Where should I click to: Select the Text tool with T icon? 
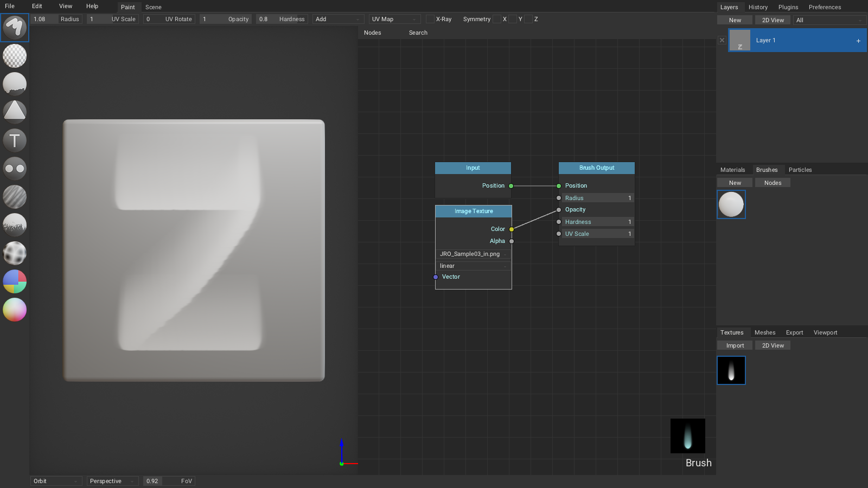click(x=15, y=140)
